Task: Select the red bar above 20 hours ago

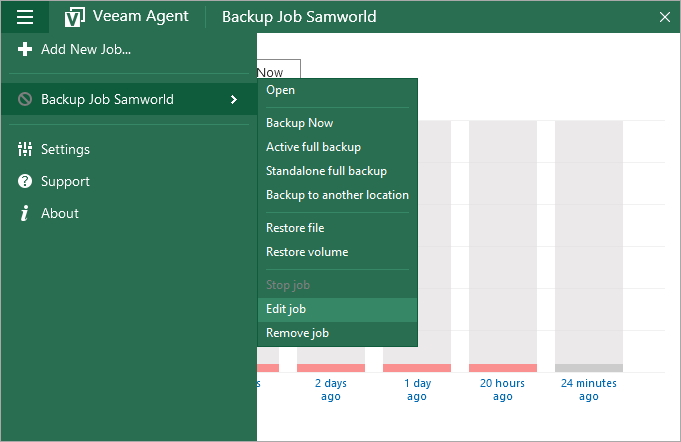Action: tap(503, 368)
